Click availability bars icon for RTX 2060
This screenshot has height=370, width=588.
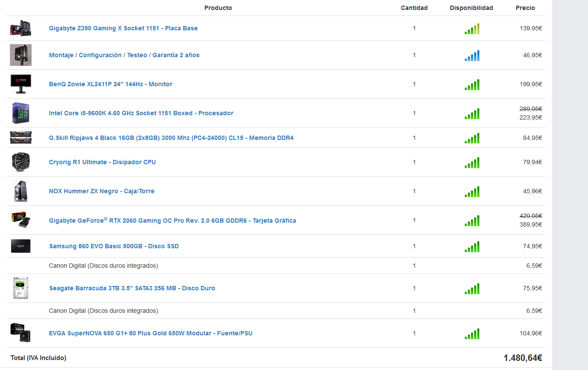[x=472, y=221]
